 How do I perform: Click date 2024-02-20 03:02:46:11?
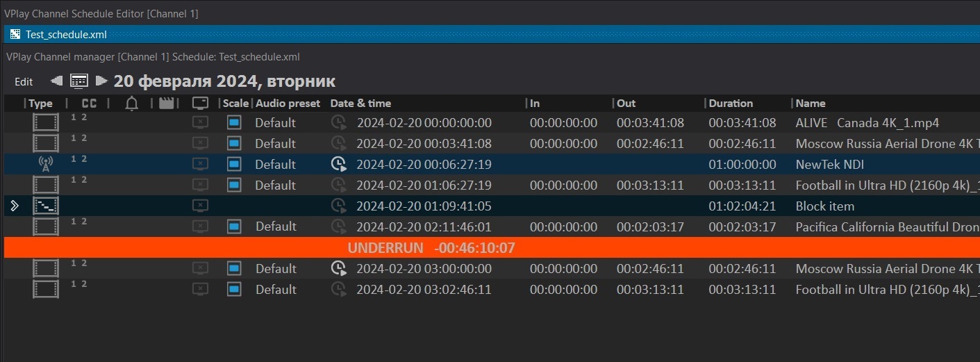[424, 289]
